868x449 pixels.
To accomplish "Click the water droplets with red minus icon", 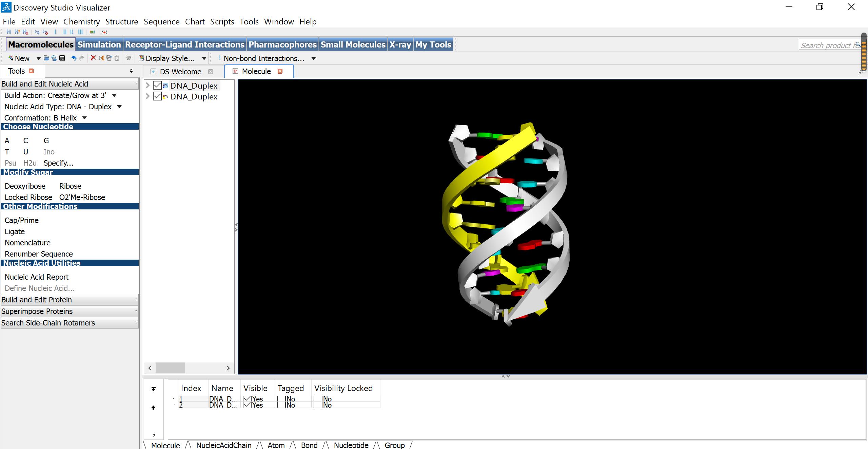I will pyautogui.click(x=45, y=32).
